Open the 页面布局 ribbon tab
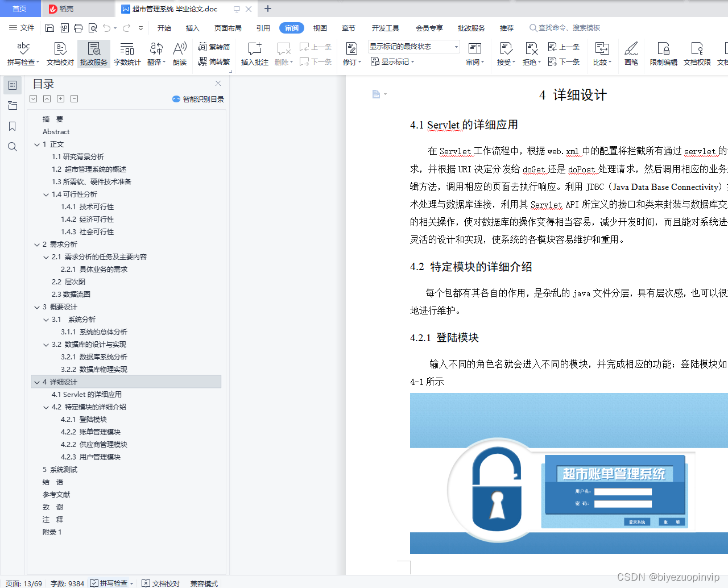Screen dimensions: 728x588 [x=228, y=28]
